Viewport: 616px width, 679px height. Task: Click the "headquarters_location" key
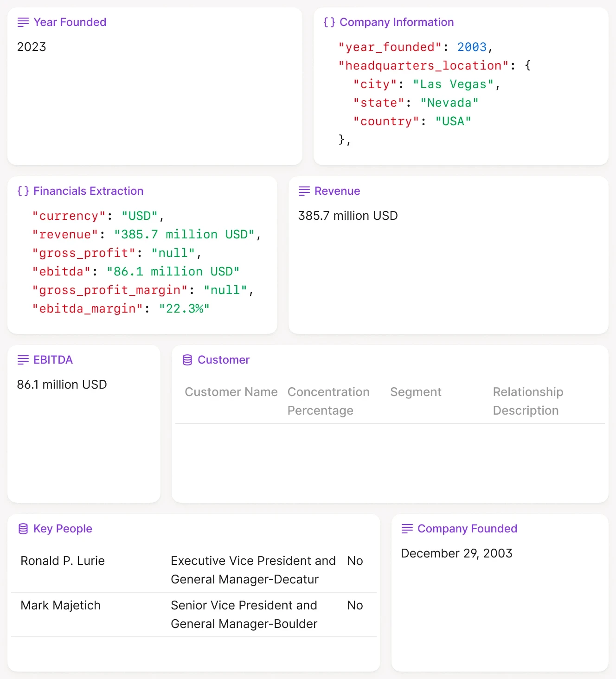click(424, 66)
